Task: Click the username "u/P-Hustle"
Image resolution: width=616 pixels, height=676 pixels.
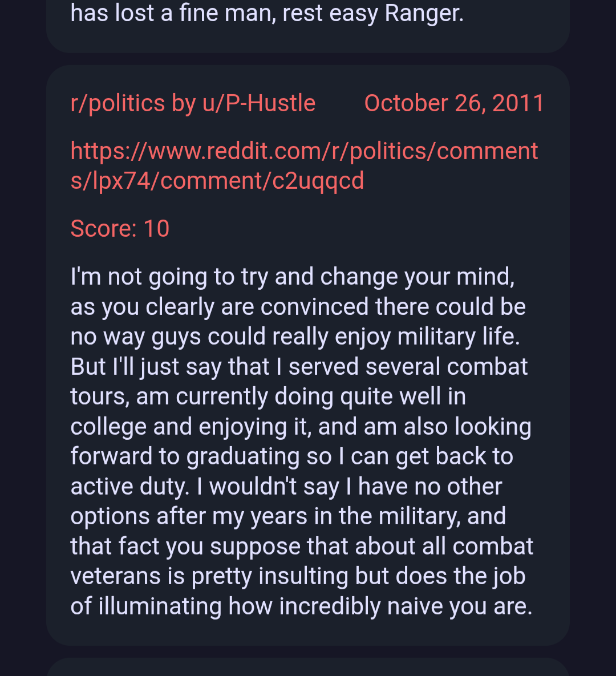Action: 259,103
